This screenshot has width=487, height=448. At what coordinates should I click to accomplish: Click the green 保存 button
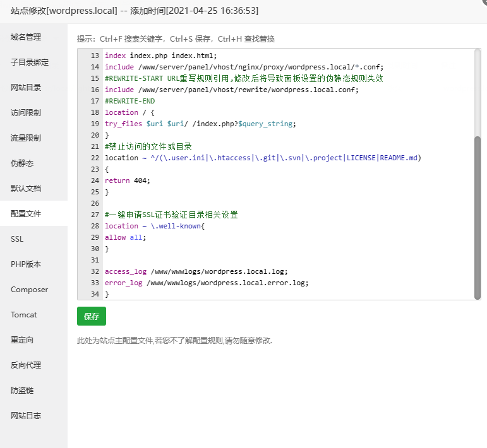pos(92,316)
